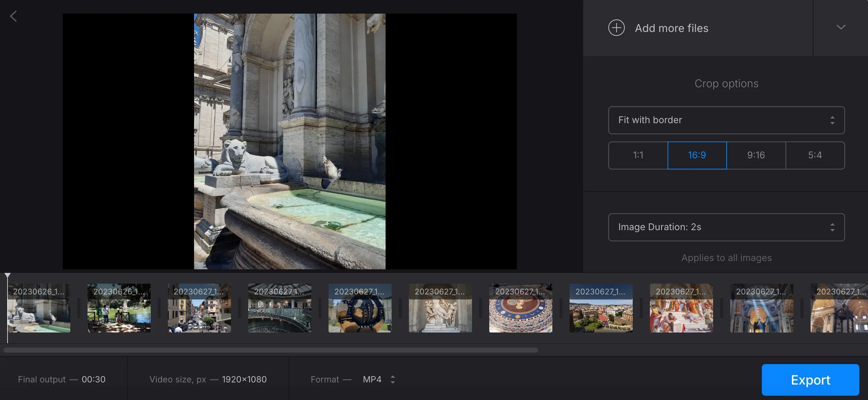868x400 pixels.
Task: Open the Fit with border dropdown
Action: pyautogui.click(x=726, y=120)
